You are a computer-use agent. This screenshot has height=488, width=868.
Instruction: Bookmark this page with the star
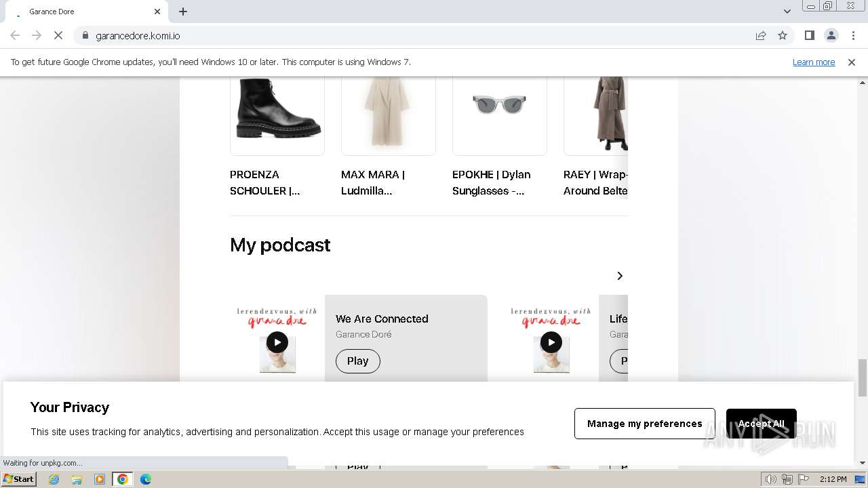(783, 35)
